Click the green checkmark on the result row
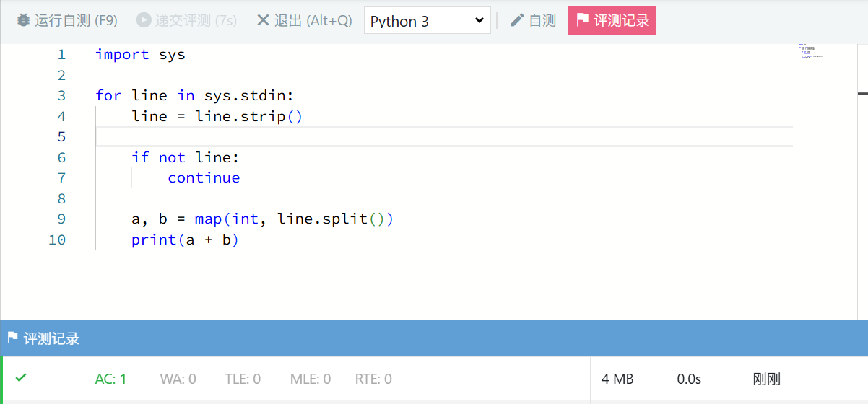Viewport: 868px width, 404px height. point(21,377)
